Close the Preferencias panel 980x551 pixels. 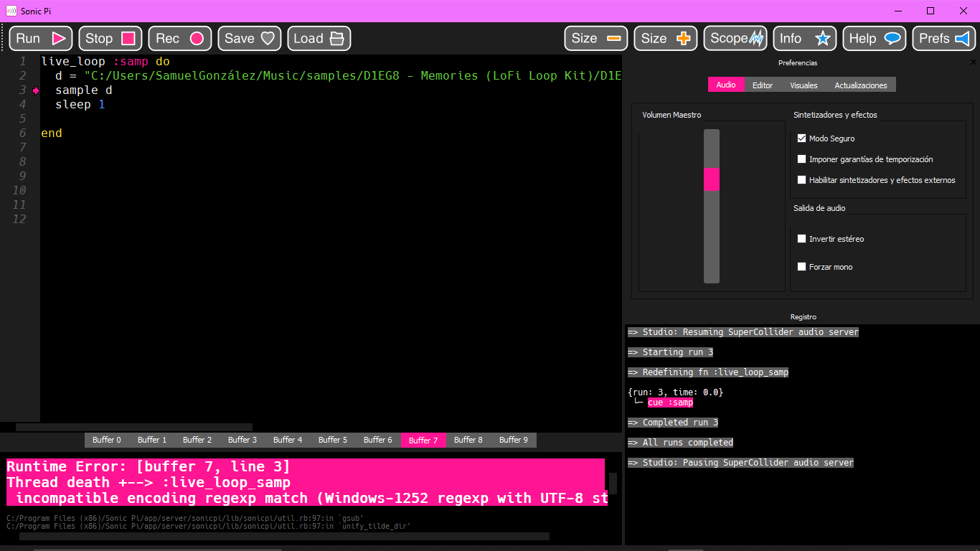pyautogui.click(x=974, y=62)
